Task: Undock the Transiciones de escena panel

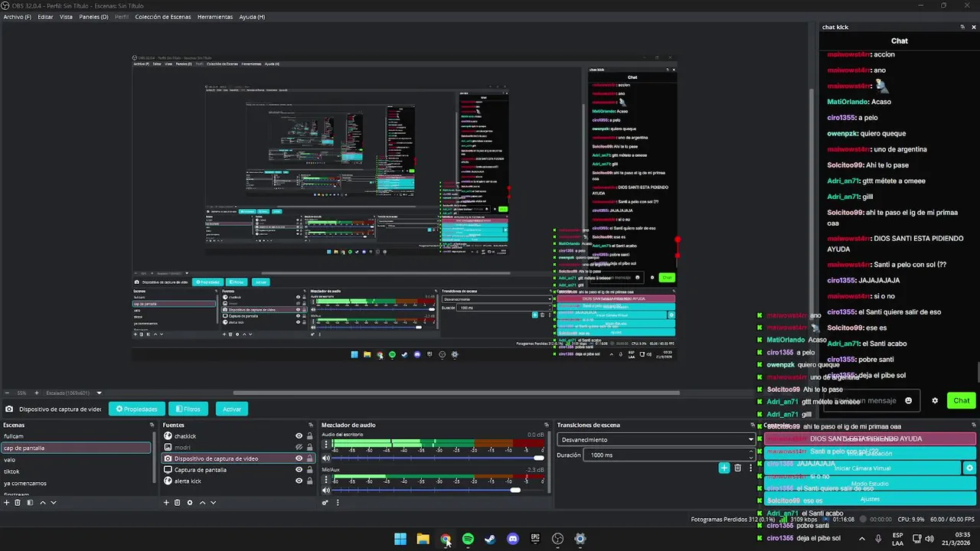Action: point(753,425)
